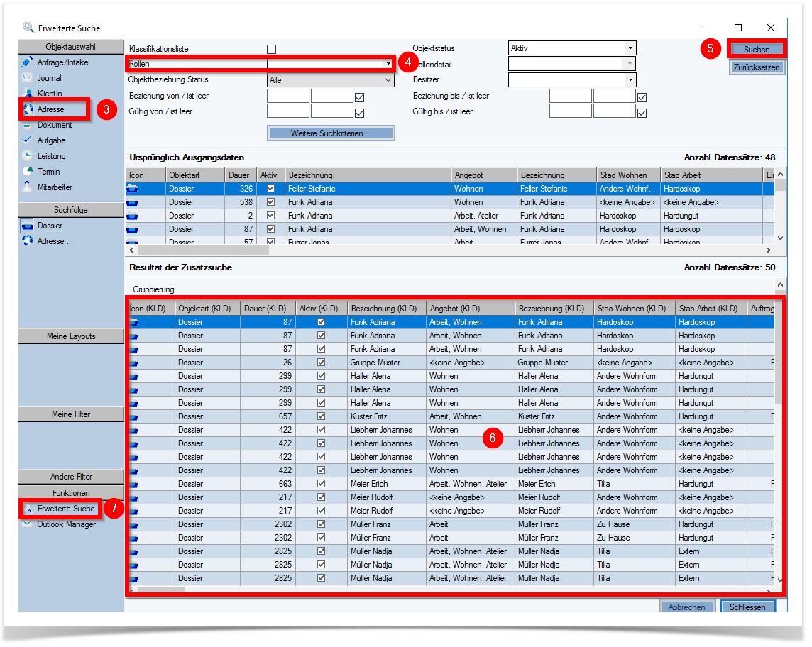Pick the Leistung clock icon

point(28,155)
